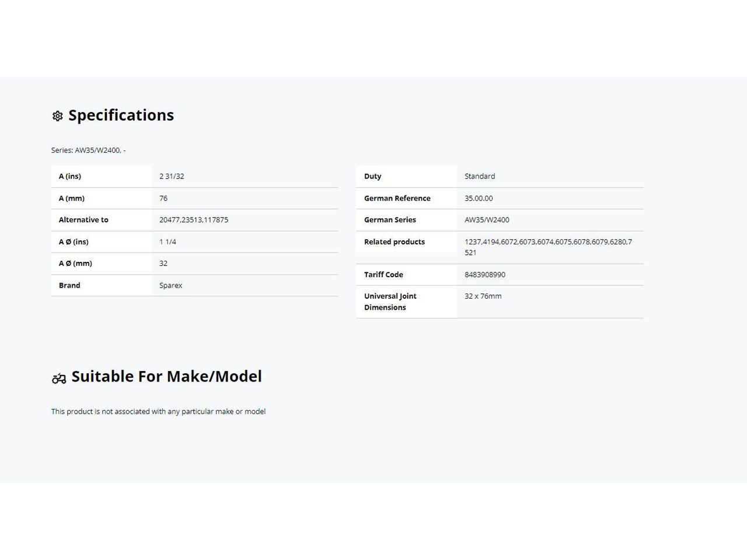
Task: Select the 32 x 76mm dimensions value
Action: pos(483,296)
